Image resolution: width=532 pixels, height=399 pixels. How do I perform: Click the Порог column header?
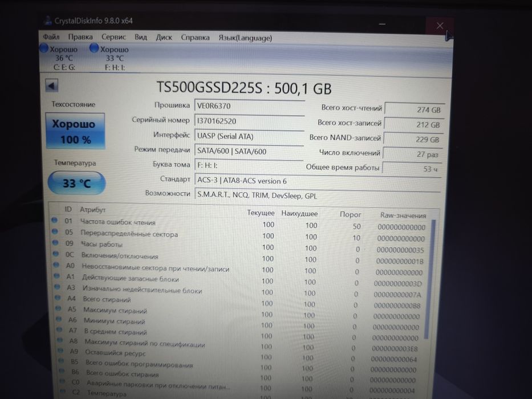[351, 214]
